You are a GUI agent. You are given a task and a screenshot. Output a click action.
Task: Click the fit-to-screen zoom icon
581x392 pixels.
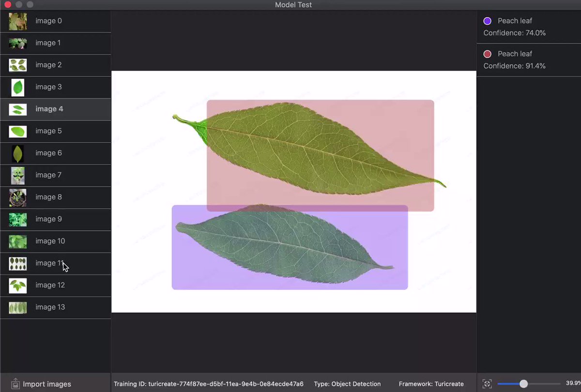(x=487, y=384)
